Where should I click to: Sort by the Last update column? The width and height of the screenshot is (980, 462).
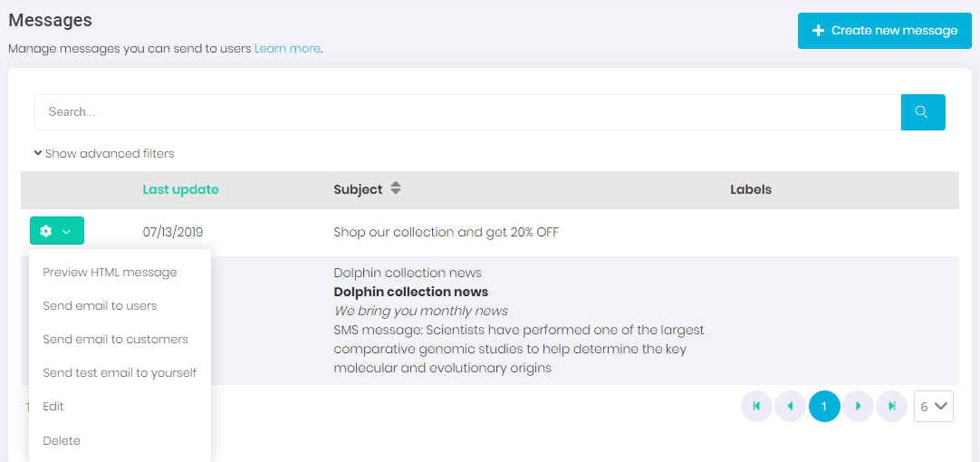[x=180, y=189]
